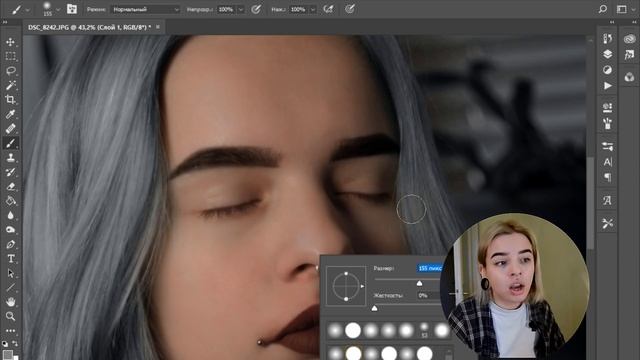The image size is (640, 360).
Task: Click the canvas vertical scrollbar
Action: tap(590, 203)
